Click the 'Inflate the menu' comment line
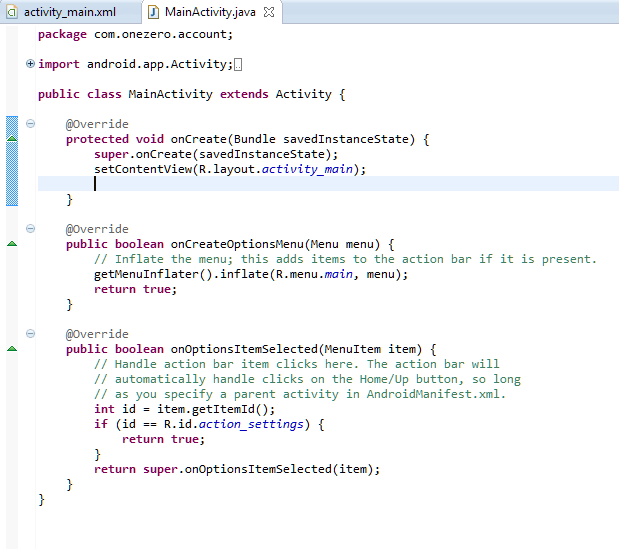 345,259
